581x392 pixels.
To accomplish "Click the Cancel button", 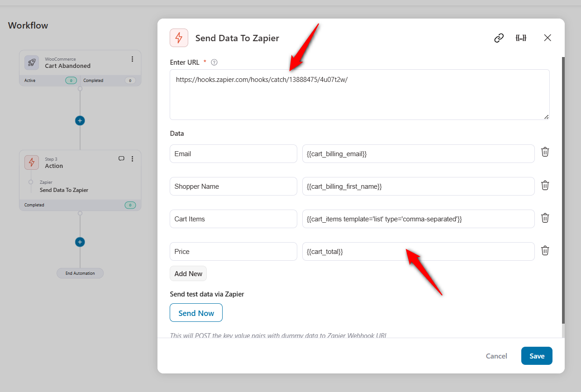I will pos(496,356).
